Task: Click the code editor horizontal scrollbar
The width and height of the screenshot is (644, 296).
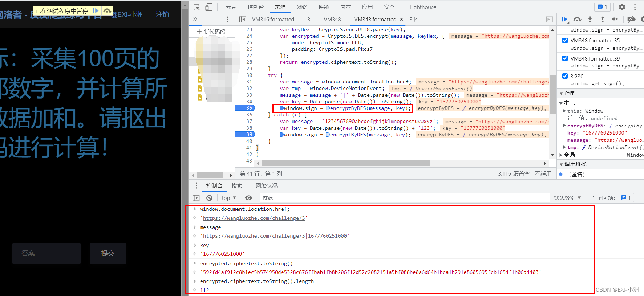Action: (x=346, y=164)
